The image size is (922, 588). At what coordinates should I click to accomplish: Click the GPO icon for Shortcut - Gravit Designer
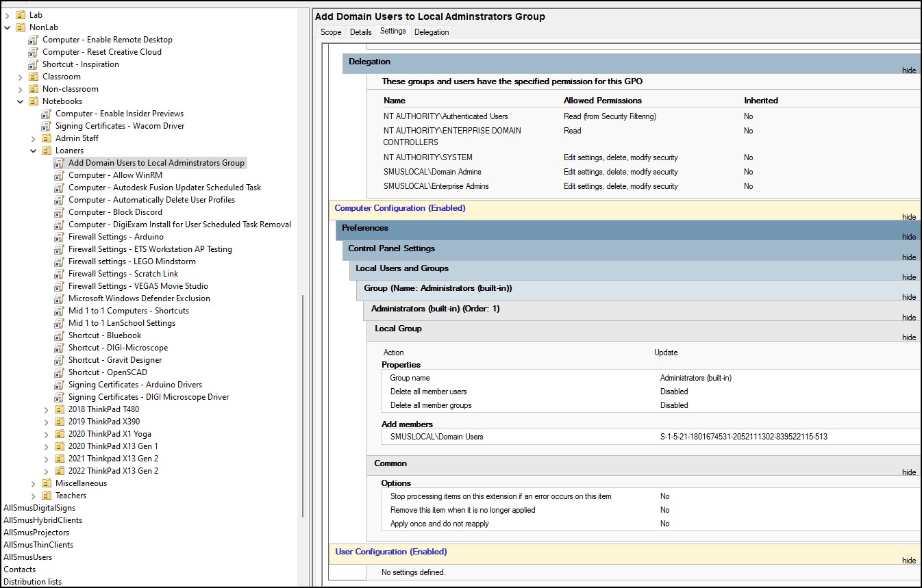60,360
